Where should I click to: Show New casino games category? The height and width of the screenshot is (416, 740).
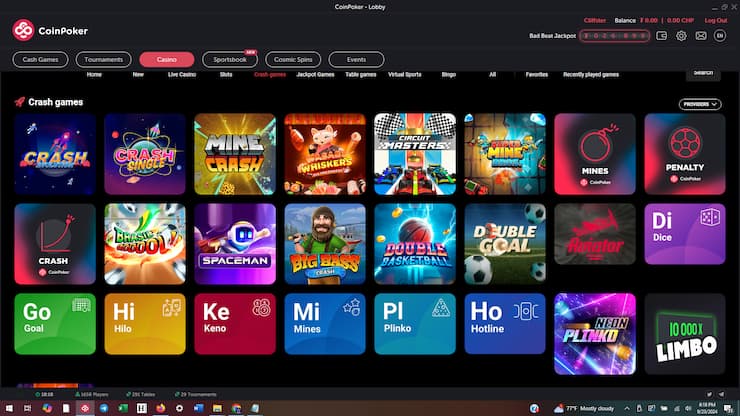coord(138,75)
